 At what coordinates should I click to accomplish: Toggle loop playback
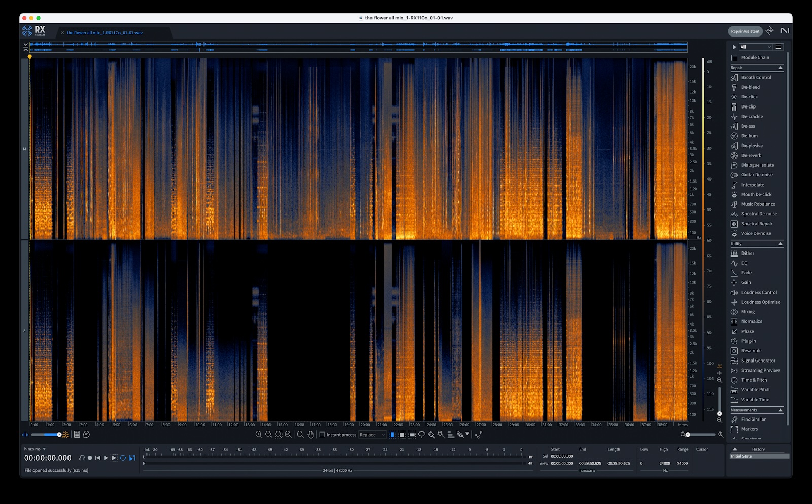click(123, 458)
